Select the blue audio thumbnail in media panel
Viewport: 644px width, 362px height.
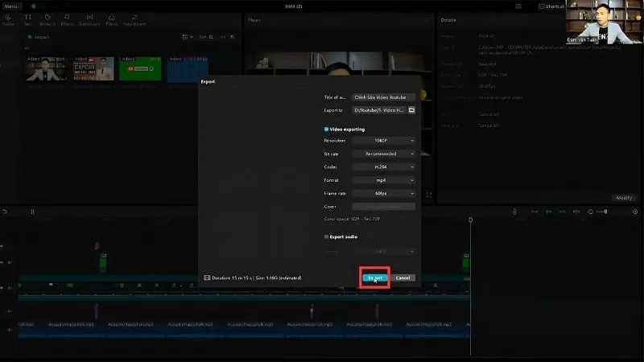point(188,68)
